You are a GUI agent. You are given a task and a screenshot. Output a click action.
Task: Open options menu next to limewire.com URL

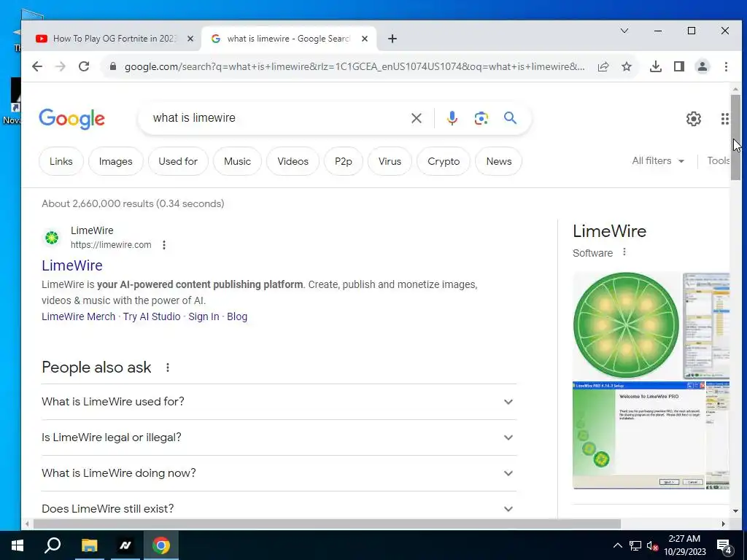point(164,245)
